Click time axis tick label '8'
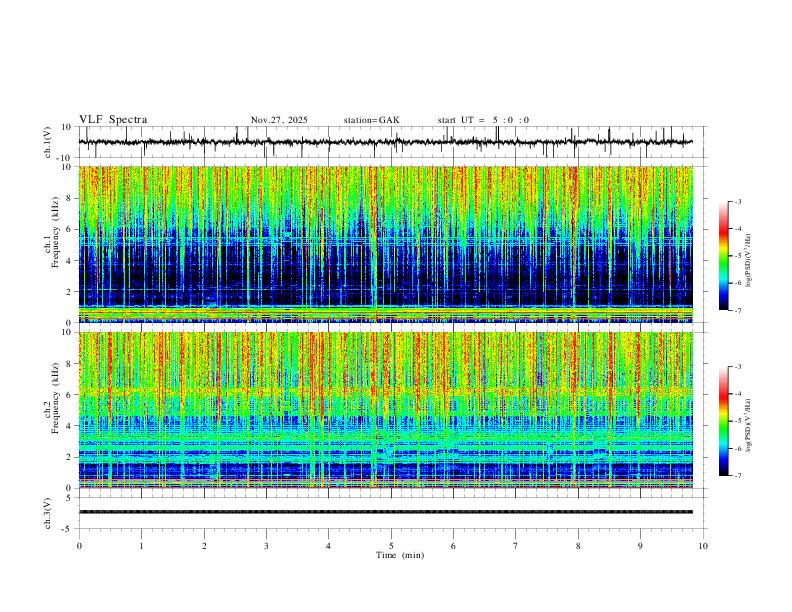Image resolution: width=792 pixels, height=612 pixels. [x=578, y=546]
